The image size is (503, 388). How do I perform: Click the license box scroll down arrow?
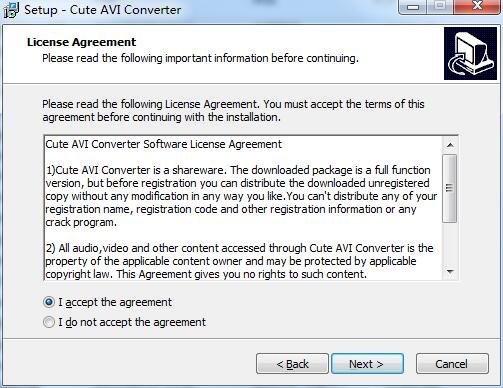450,272
